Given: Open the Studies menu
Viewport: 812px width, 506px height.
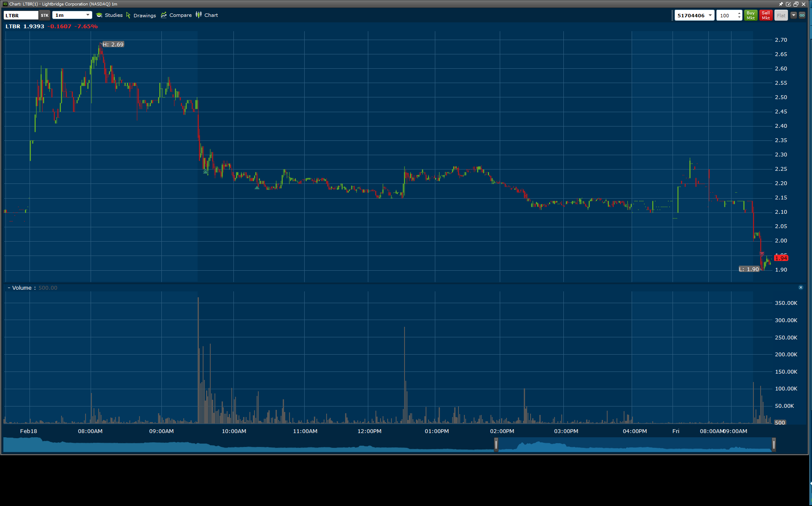Looking at the screenshot, I should (110, 15).
